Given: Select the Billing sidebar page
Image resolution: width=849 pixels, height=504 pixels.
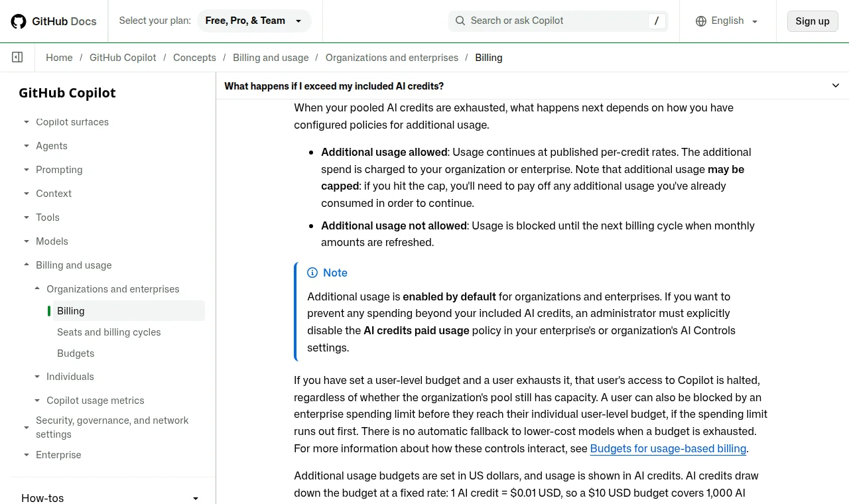Looking at the screenshot, I should 129,311.
